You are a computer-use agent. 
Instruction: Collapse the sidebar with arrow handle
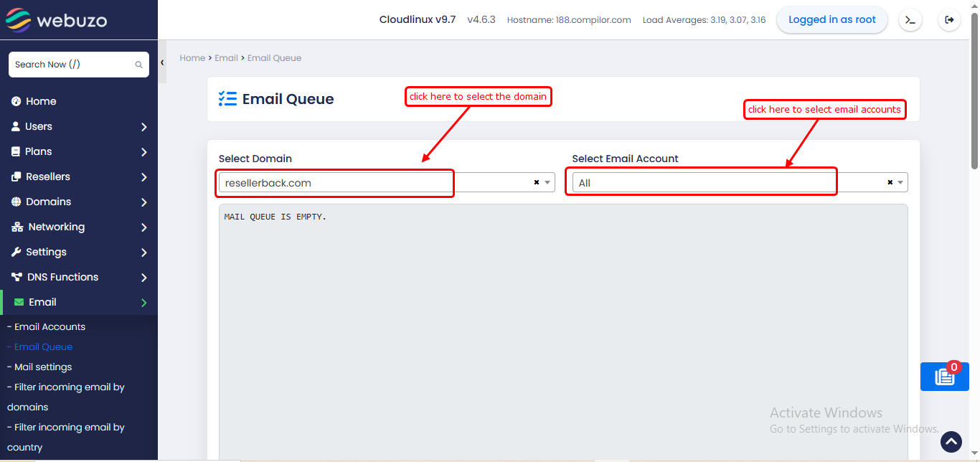[162, 63]
